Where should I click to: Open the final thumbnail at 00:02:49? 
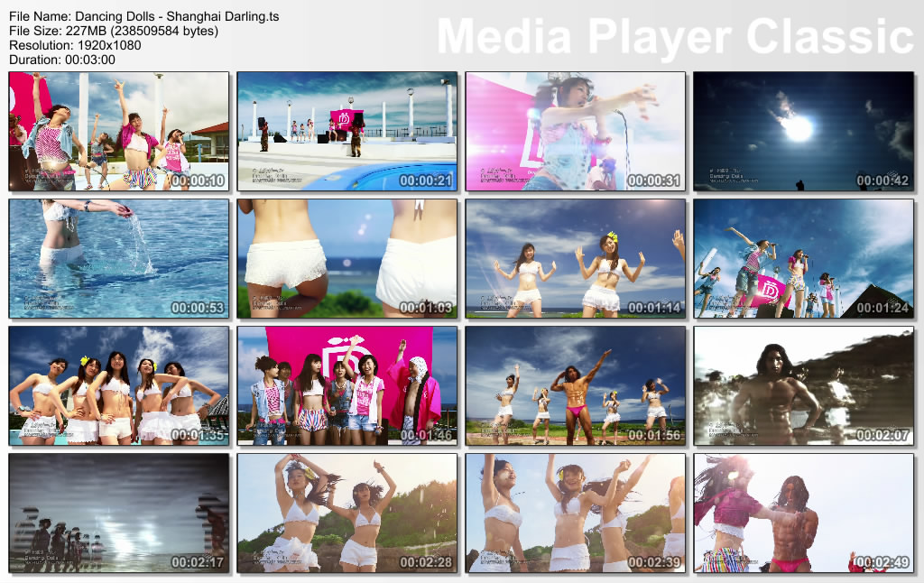point(804,513)
